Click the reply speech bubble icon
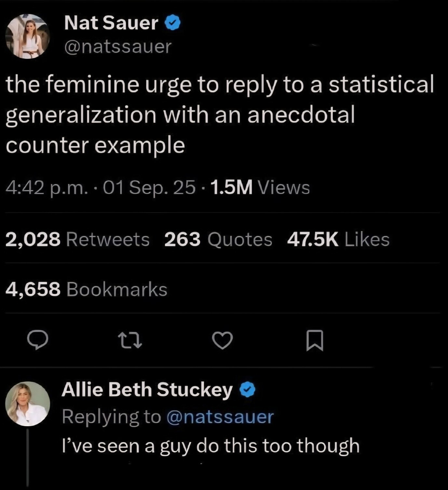Viewport: 448px width, 490px height. click(38, 340)
